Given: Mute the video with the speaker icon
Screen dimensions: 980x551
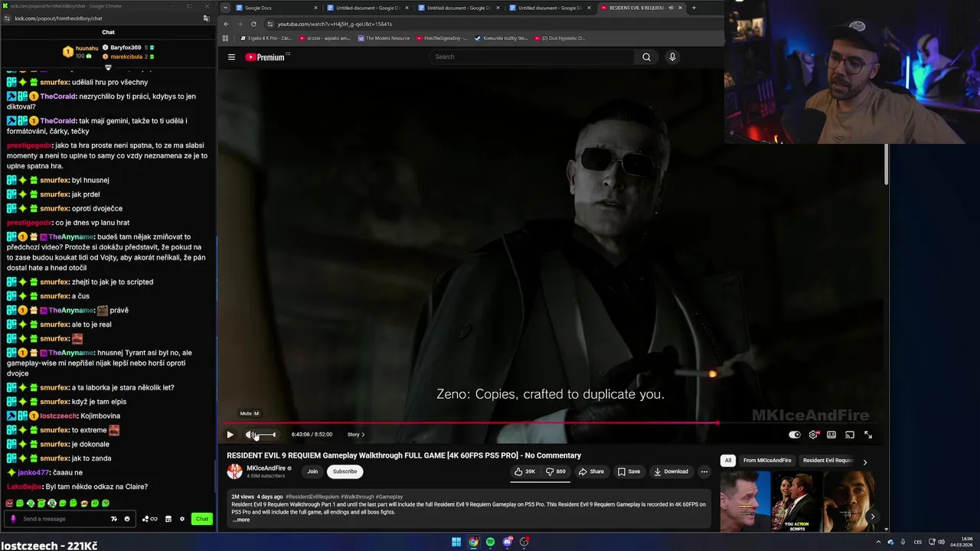Looking at the screenshot, I should pos(250,435).
